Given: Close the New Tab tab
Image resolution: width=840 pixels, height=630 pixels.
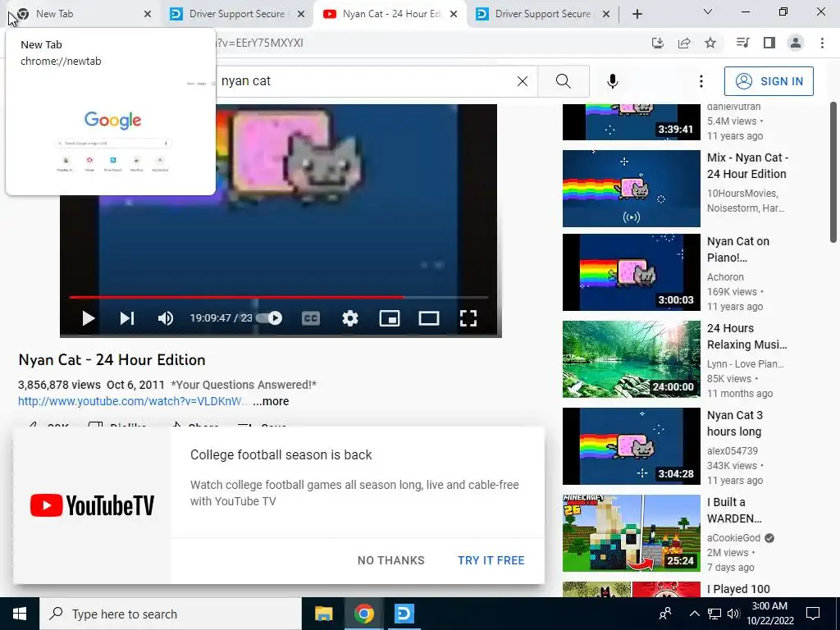Looking at the screenshot, I should click(148, 14).
